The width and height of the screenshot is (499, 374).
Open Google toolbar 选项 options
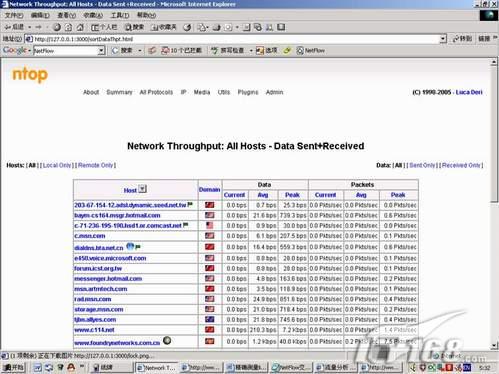tap(266, 50)
